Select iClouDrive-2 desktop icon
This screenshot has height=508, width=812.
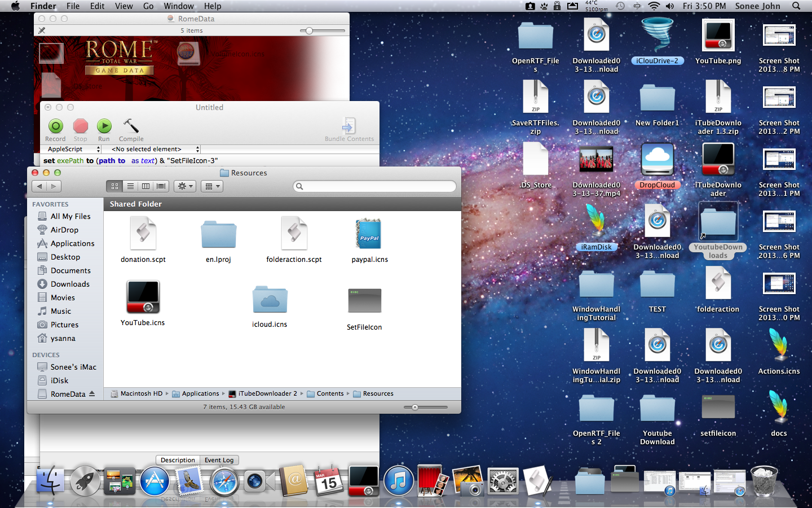[657, 41]
